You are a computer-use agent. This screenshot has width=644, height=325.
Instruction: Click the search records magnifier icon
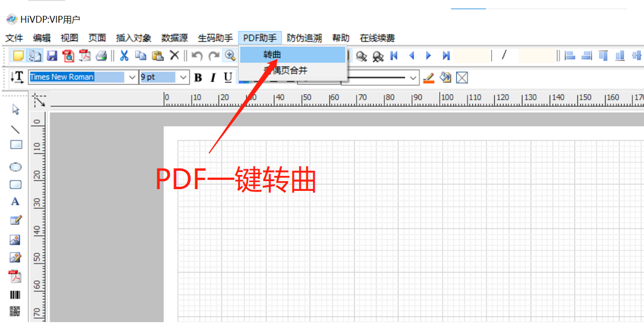point(361,56)
